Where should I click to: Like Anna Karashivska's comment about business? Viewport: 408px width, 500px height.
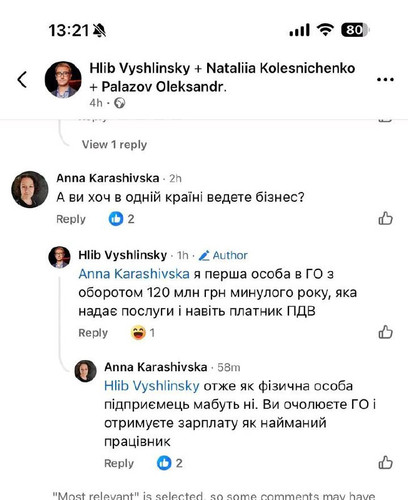[385, 219]
